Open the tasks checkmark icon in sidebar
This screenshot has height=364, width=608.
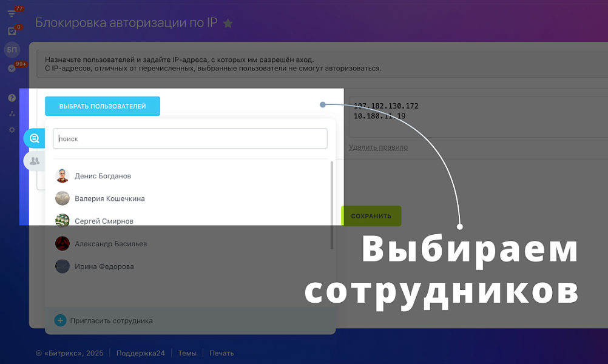coord(12,32)
